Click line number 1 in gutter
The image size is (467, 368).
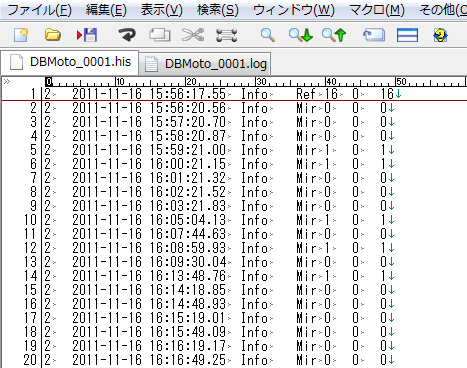[x=32, y=94]
